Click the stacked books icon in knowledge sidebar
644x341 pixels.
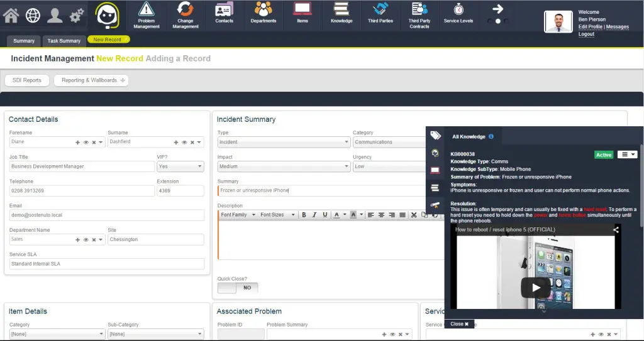435,188
